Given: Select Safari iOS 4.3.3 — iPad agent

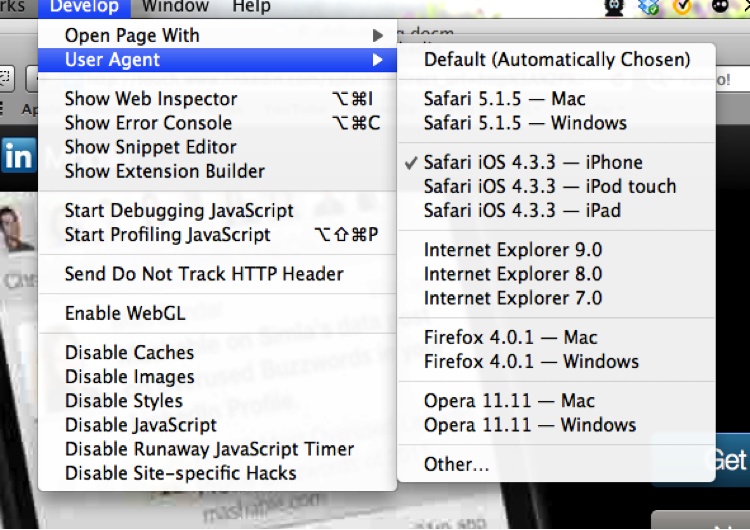Looking at the screenshot, I should (556, 210).
